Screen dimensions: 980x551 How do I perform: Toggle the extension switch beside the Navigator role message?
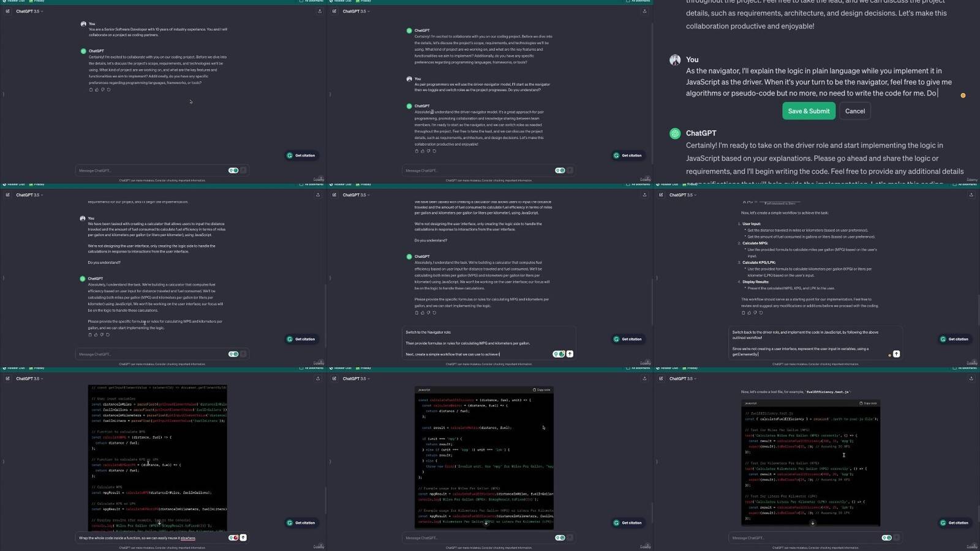(x=559, y=354)
